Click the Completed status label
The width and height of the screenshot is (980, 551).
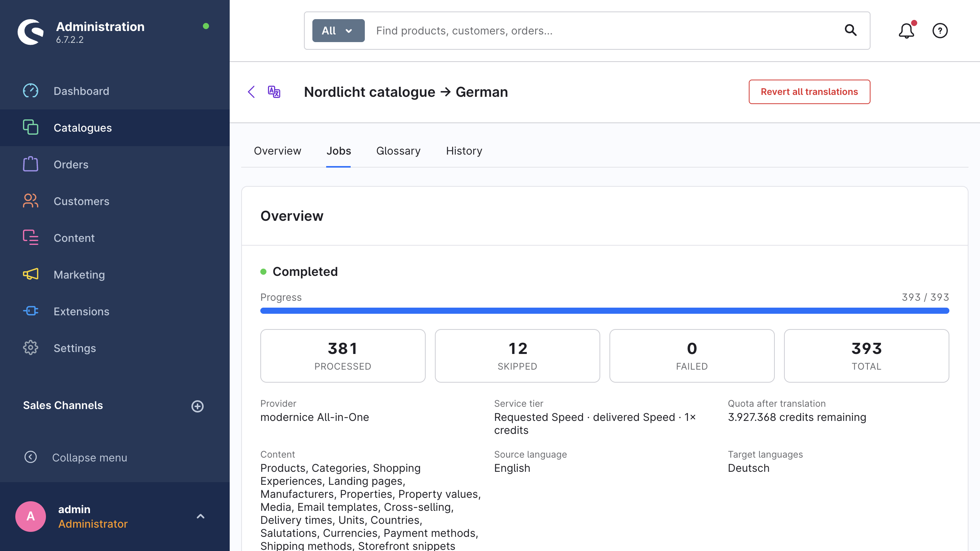point(305,272)
